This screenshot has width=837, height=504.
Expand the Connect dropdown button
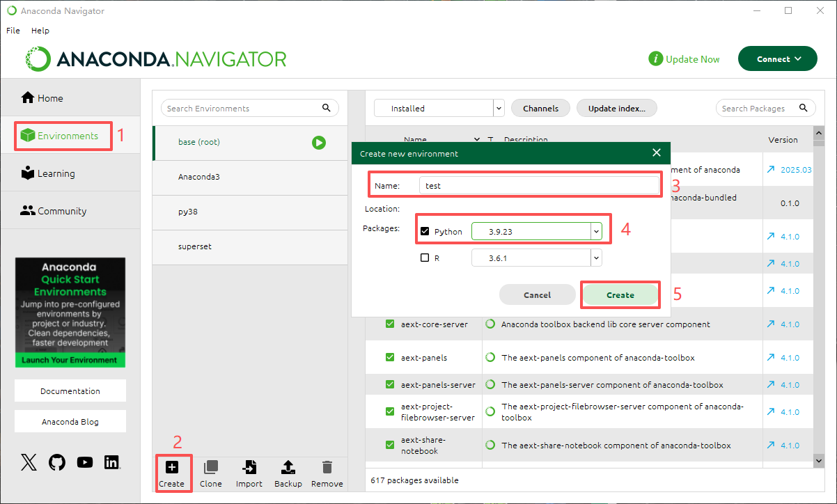[778, 59]
